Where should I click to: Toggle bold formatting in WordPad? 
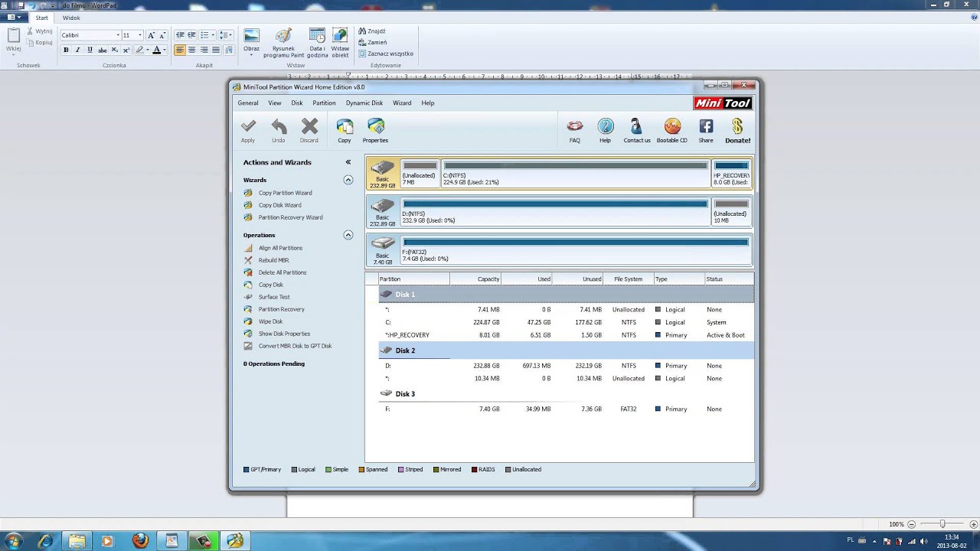click(66, 50)
